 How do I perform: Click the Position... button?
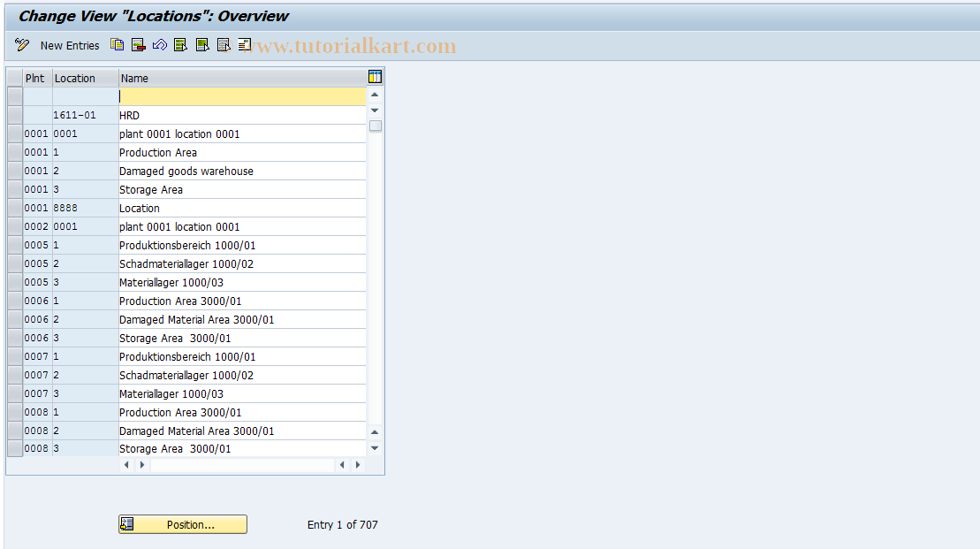tap(182, 524)
